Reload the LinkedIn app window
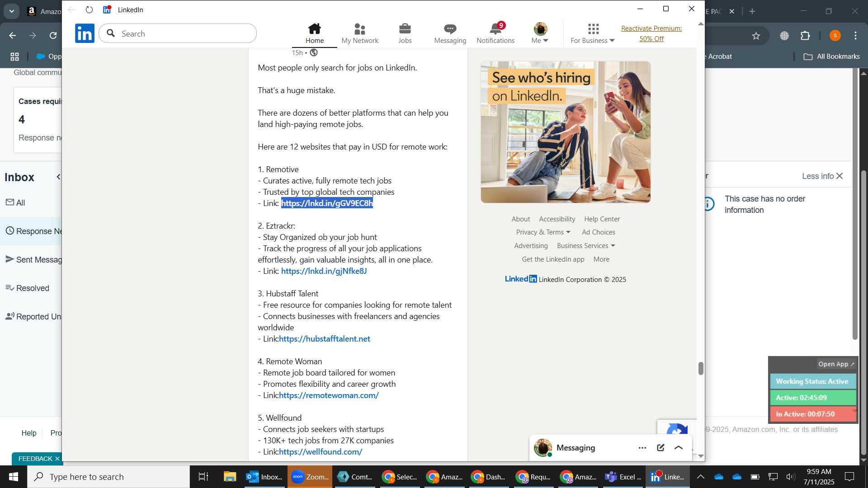 coord(89,9)
